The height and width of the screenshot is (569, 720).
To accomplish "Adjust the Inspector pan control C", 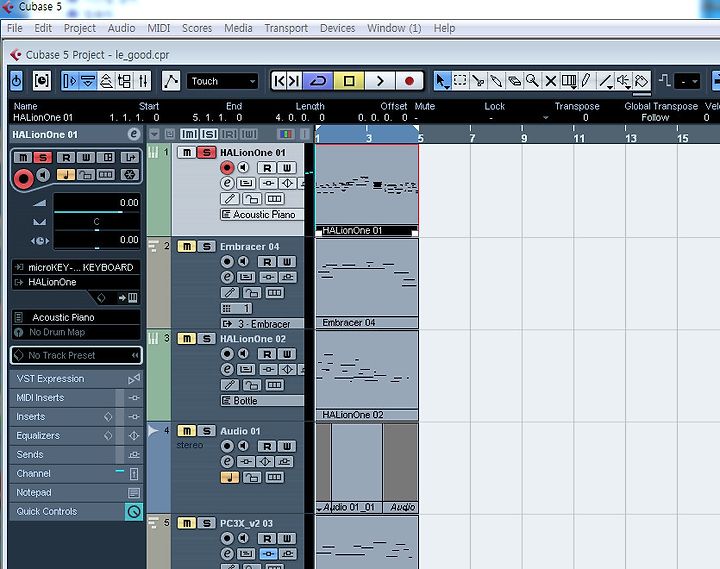I will (x=97, y=222).
